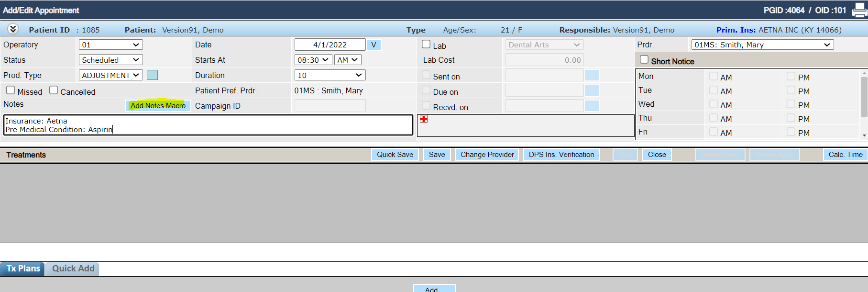Click the light blue Prod. Type color box

click(x=152, y=75)
